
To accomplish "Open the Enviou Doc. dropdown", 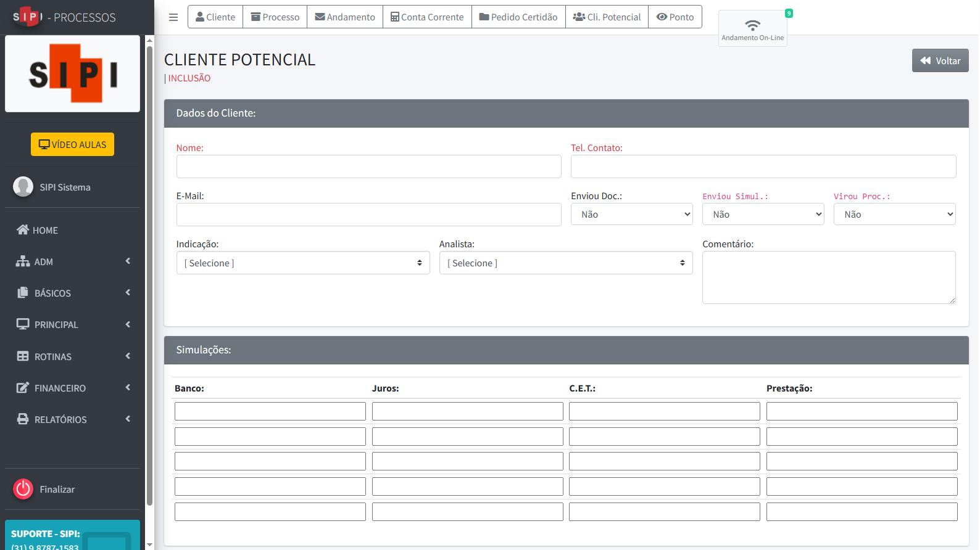I will 632,214.
